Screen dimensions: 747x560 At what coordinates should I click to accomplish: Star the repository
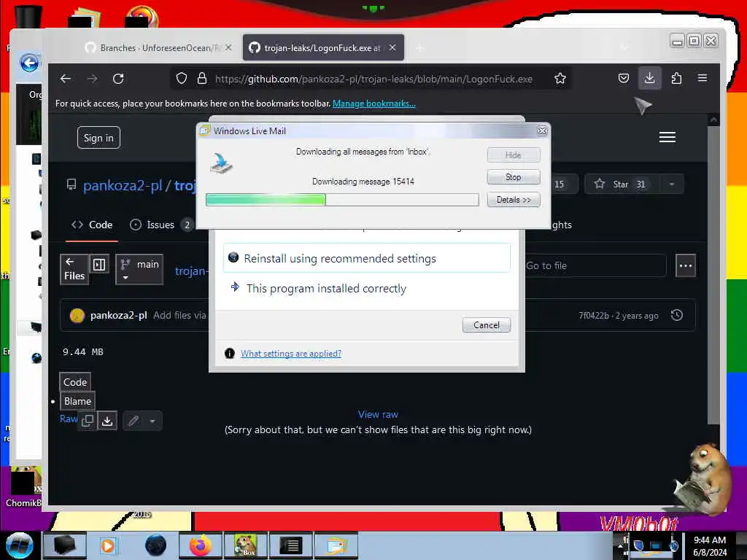coord(620,184)
